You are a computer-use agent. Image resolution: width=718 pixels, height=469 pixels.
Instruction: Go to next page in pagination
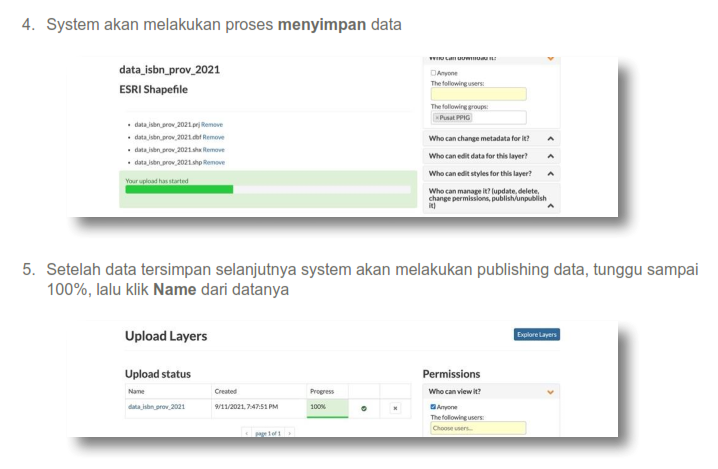(290, 432)
